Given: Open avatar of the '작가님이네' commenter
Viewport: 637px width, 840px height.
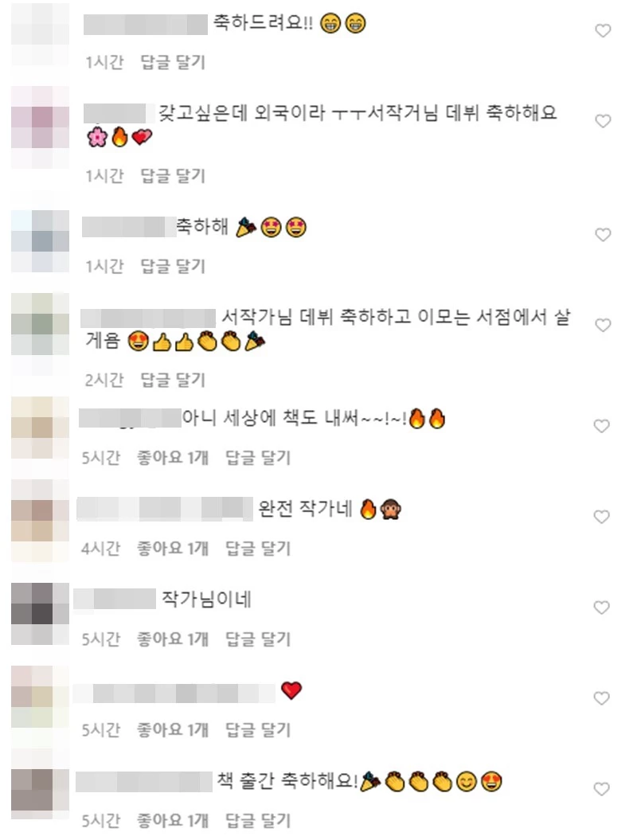Looking at the screenshot, I should [x=40, y=614].
